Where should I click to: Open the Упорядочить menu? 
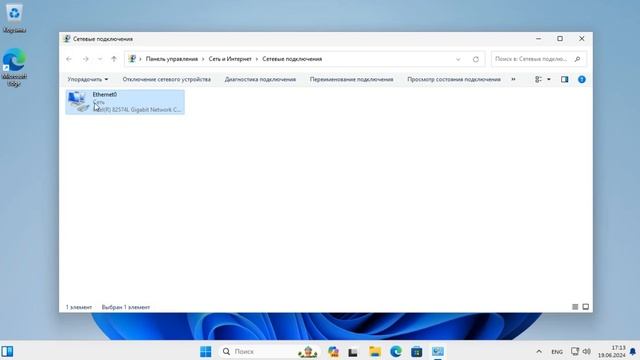(x=88, y=79)
